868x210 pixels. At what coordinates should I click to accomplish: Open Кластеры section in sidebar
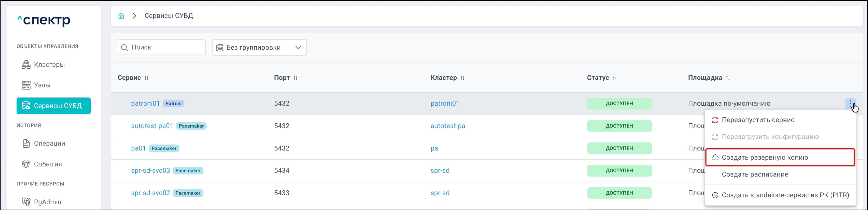49,65
